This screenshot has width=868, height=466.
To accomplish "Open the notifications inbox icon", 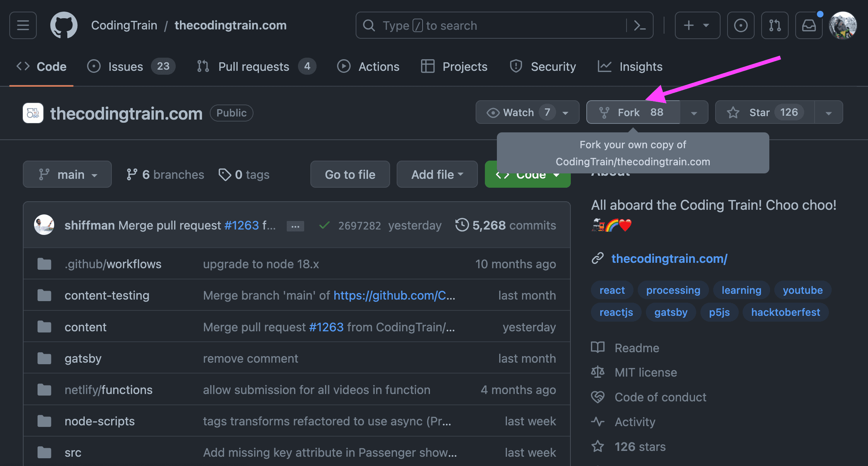I will pyautogui.click(x=808, y=26).
